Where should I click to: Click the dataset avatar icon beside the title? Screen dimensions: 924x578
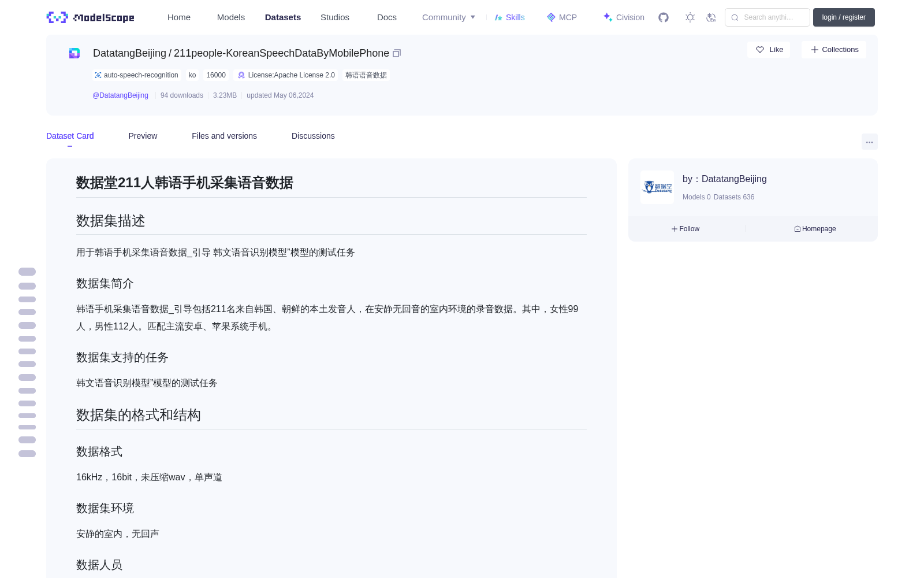pos(74,53)
